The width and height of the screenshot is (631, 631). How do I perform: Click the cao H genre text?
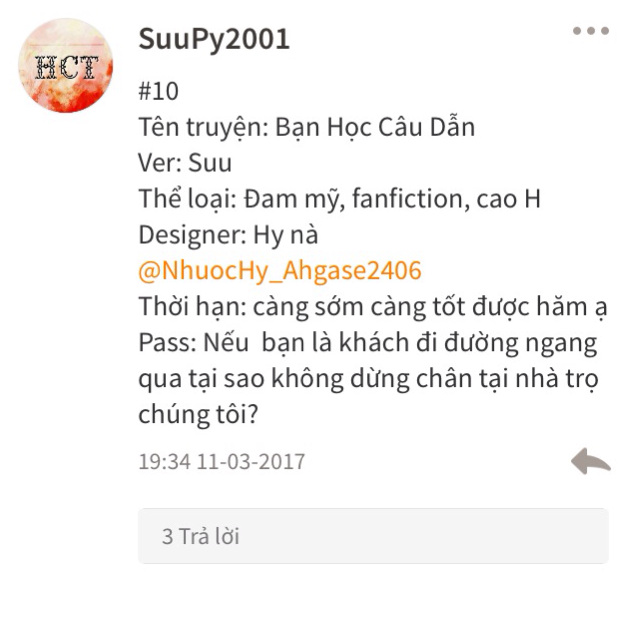pyautogui.click(x=509, y=199)
